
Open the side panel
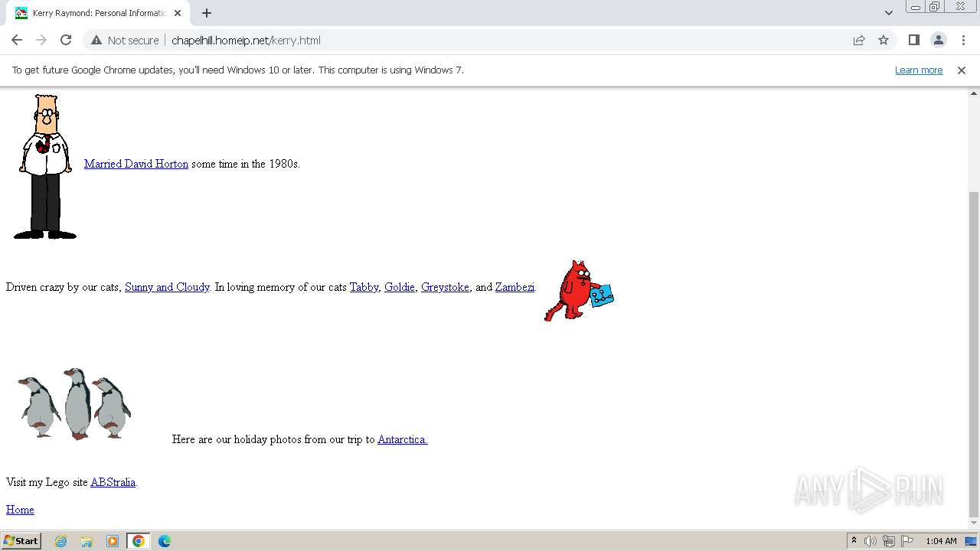[x=914, y=40]
